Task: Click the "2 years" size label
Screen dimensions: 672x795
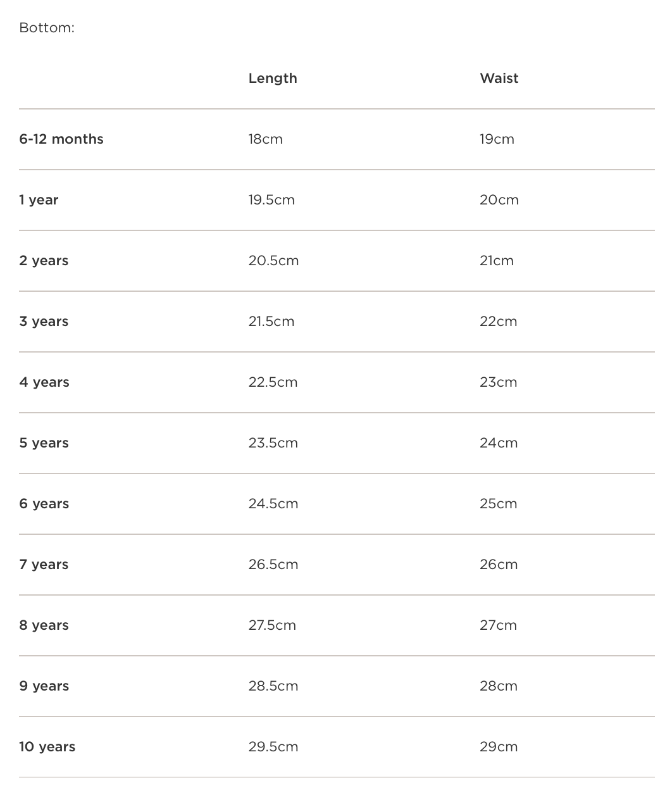Action: tap(44, 261)
